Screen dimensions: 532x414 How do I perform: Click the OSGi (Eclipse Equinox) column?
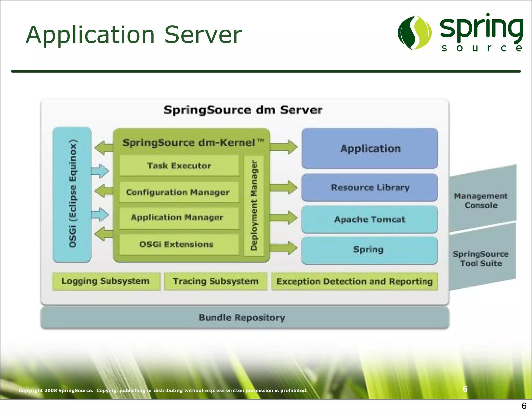(x=72, y=194)
